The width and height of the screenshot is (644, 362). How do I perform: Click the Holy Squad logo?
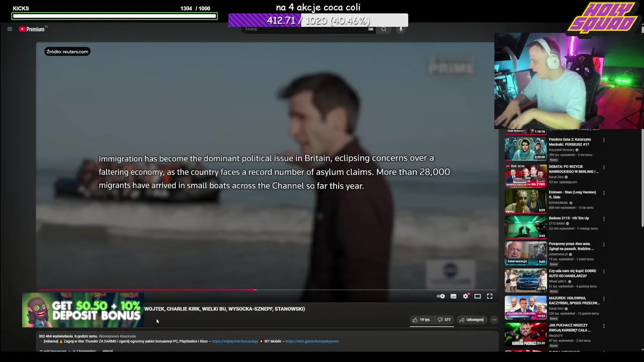603,18
